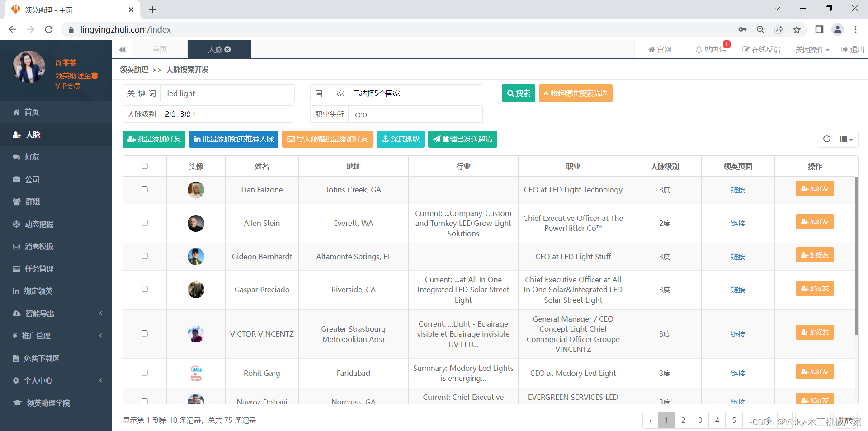This screenshot has width=868, height=431.
Task: Close the 人脉 tab with its x icon
Action: click(228, 49)
